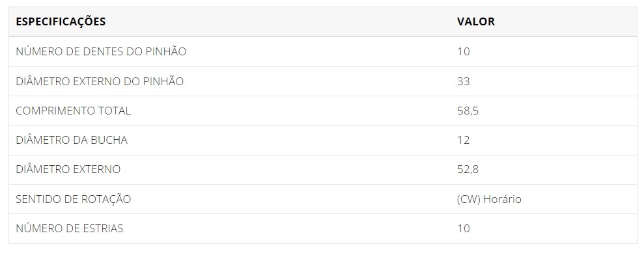
Task: Click the value 52,8 cell
Action: [468, 169]
